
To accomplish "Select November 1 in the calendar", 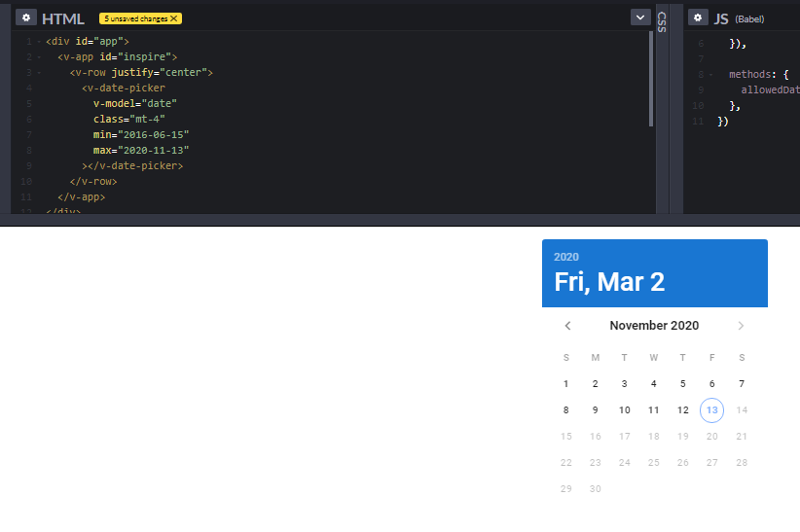I will click(565, 383).
